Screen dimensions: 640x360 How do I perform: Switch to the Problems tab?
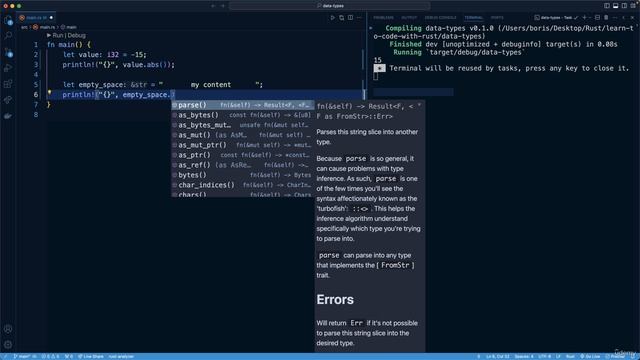pyautogui.click(x=383, y=18)
